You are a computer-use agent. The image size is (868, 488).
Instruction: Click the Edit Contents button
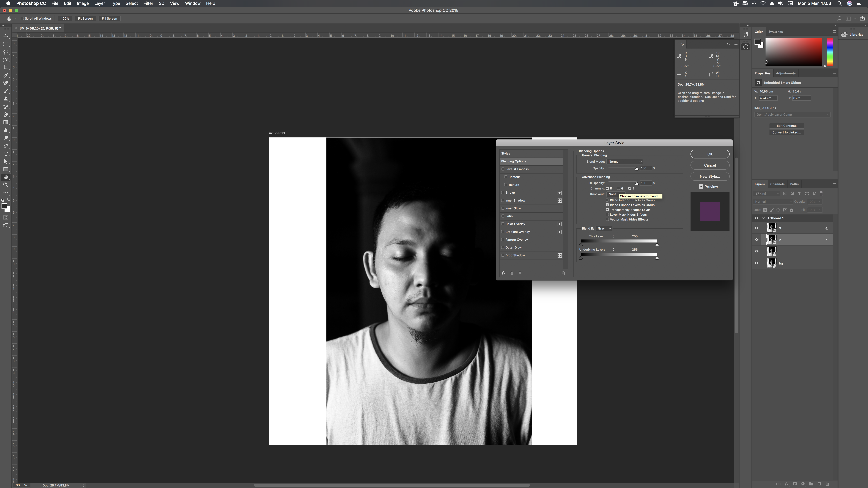pyautogui.click(x=786, y=126)
